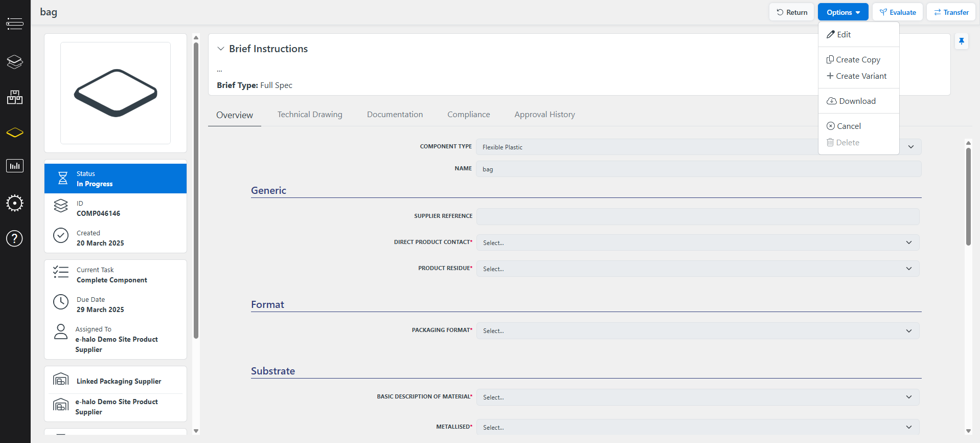Click left panel scroll up arrow
Image resolution: width=980 pixels, height=443 pixels.
(x=196, y=37)
